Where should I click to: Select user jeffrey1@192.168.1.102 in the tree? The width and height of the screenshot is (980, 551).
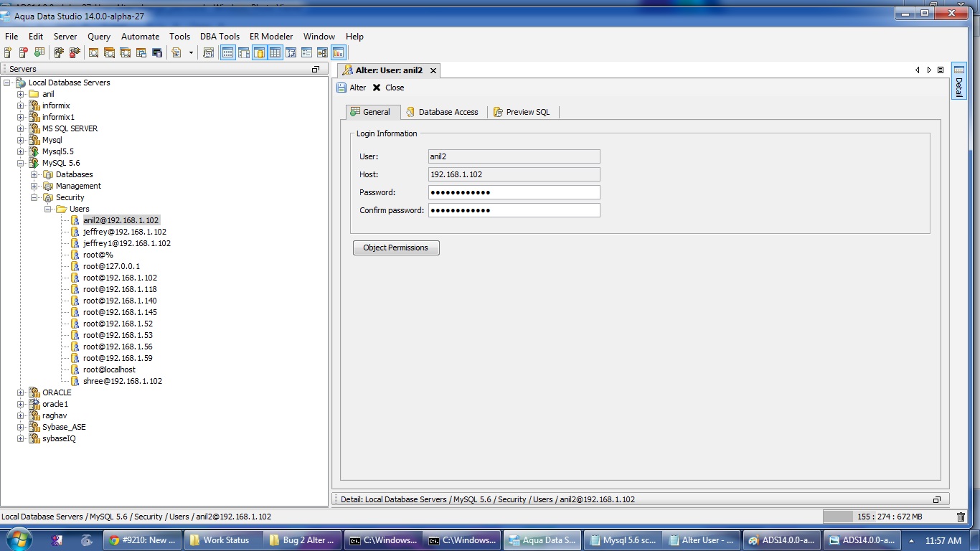127,243
